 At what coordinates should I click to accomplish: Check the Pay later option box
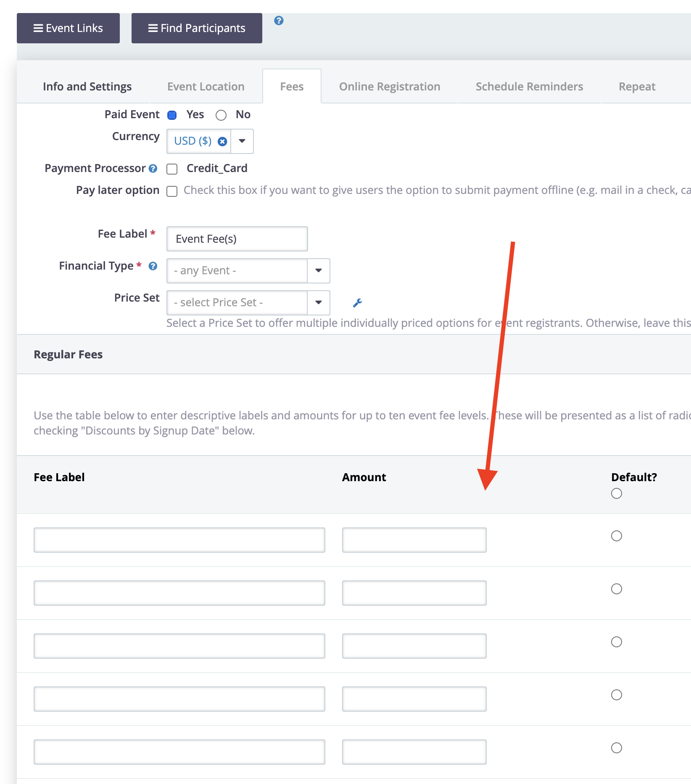(172, 191)
